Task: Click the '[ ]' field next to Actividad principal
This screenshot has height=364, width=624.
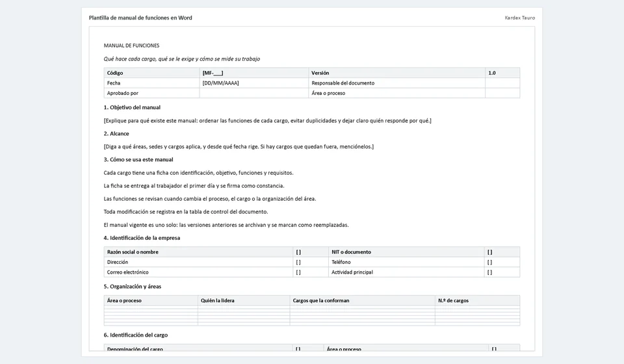Action: point(502,272)
